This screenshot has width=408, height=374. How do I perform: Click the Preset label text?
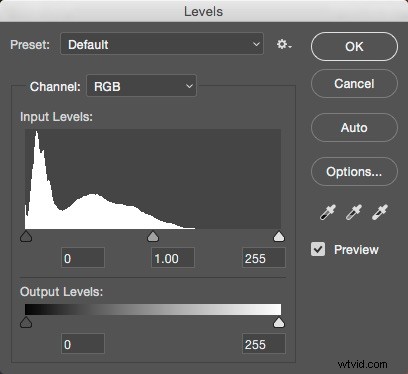pyautogui.click(x=30, y=44)
